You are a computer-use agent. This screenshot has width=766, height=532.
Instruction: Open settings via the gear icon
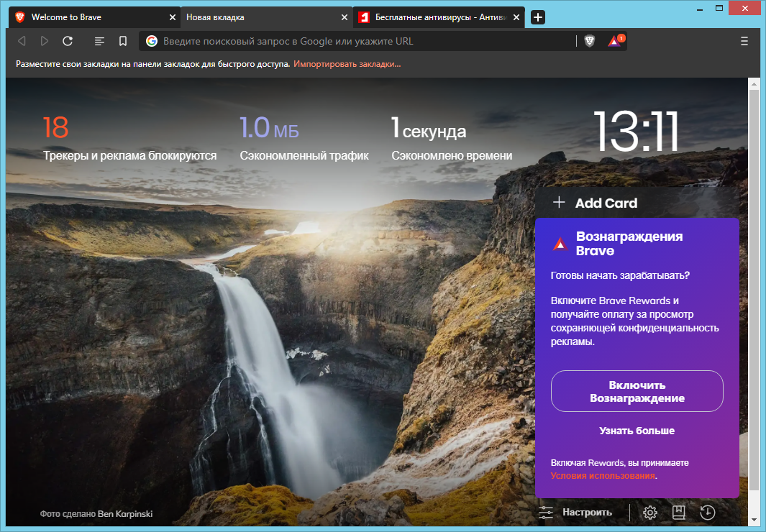[x=649, y=513]
